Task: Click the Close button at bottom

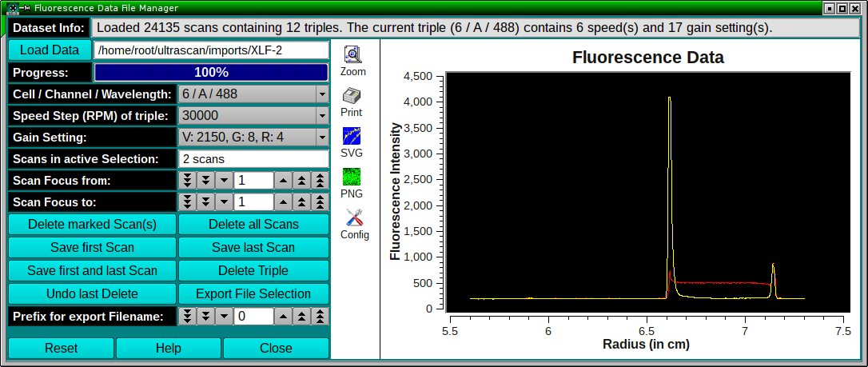Action: (277, 348)
